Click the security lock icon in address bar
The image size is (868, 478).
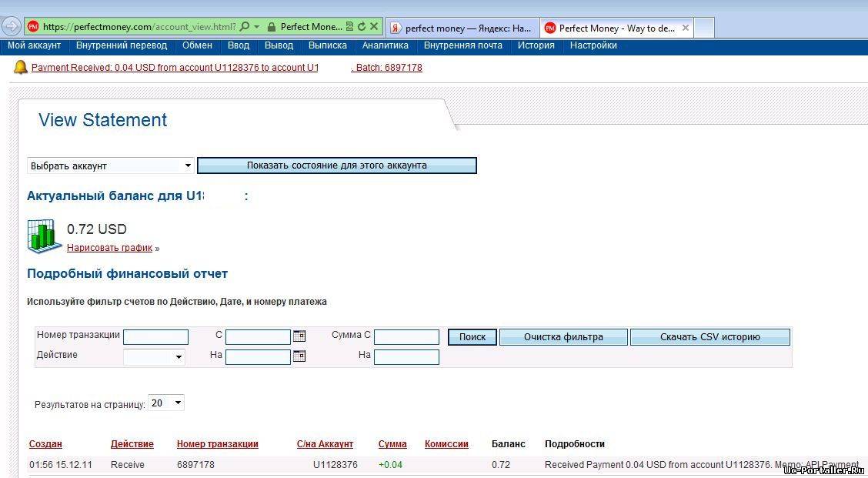271,27
